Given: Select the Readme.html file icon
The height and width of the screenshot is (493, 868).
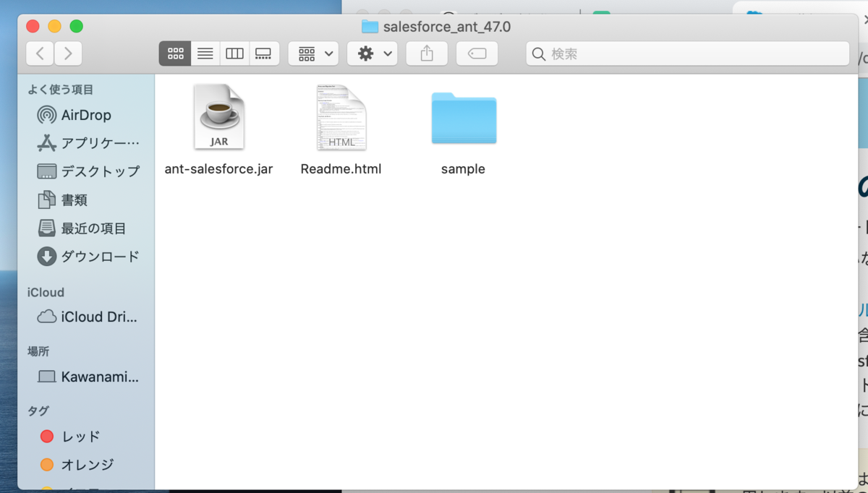Looking at the screenshot, I should click(341, 117).
